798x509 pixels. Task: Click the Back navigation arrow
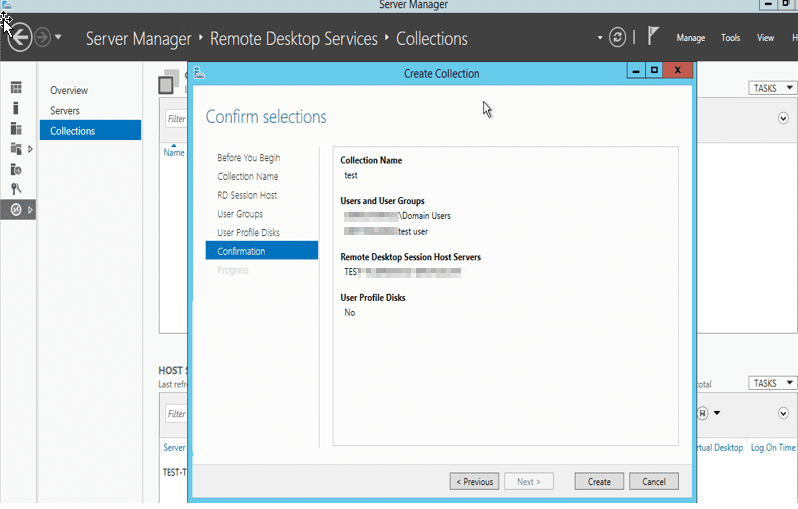[x=18, y=38]
